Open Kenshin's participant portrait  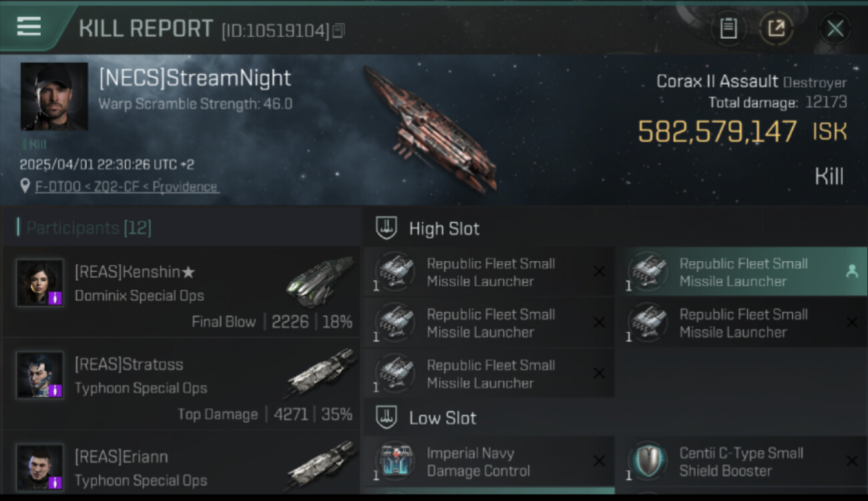pyautogui.click(x=40, y=283)
